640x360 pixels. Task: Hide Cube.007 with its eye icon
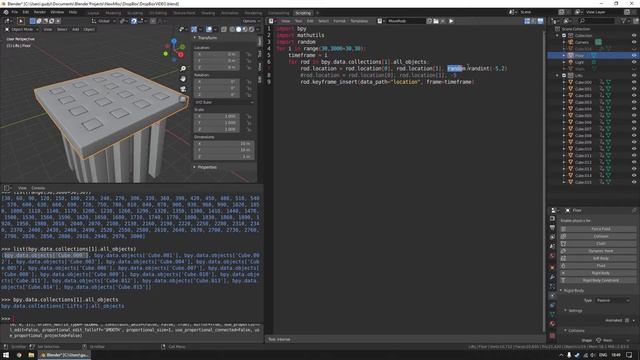pyautogui.click(x=634, y=129)
